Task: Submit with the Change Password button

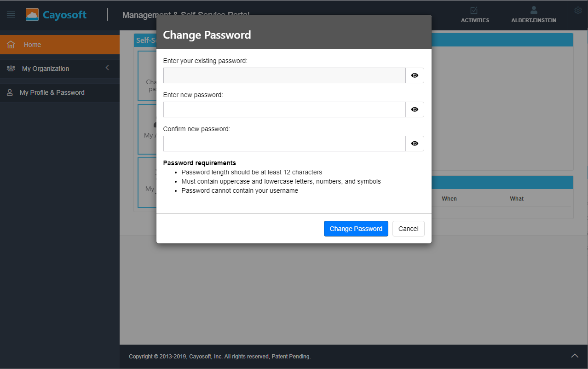Action: click(x=356, y=228)
